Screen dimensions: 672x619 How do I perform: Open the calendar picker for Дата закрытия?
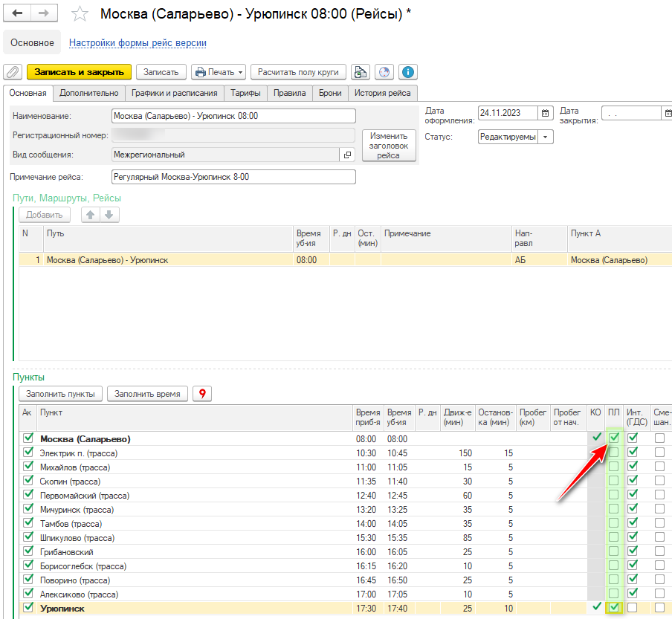coord(667,114)
